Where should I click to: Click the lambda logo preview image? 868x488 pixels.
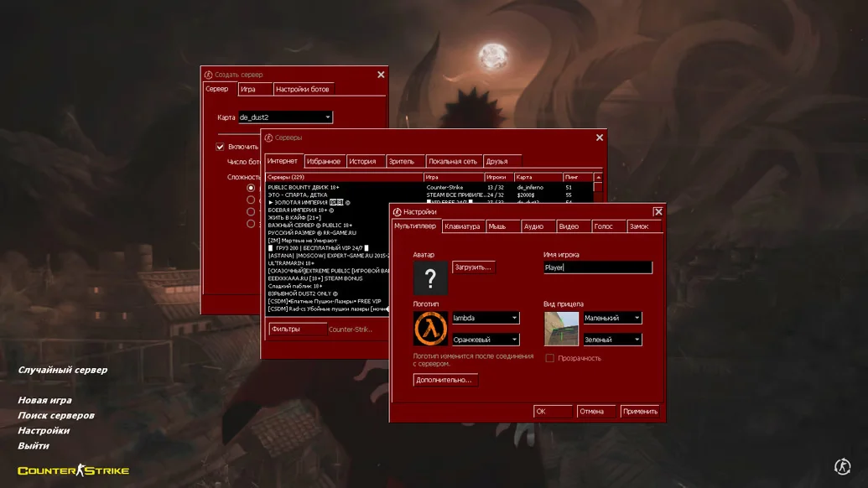(430, 329)
